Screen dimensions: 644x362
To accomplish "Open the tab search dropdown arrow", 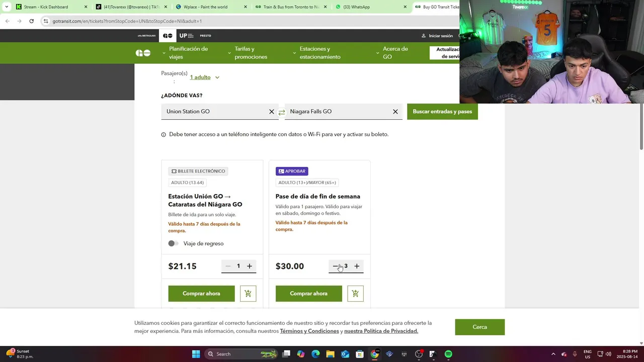I will [x=7, y=7].
